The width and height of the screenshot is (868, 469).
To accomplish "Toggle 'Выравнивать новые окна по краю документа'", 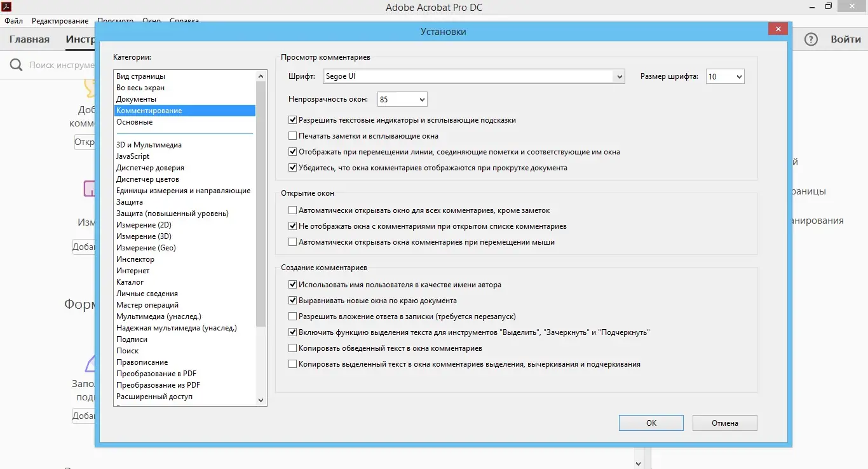I will point(293,301).
